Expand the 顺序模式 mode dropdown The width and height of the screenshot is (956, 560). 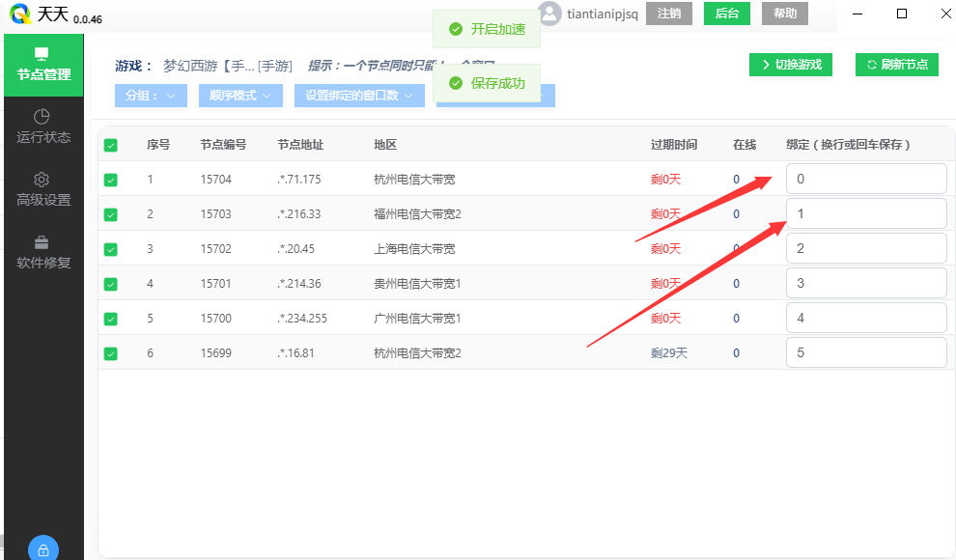(x=239, y=96)
